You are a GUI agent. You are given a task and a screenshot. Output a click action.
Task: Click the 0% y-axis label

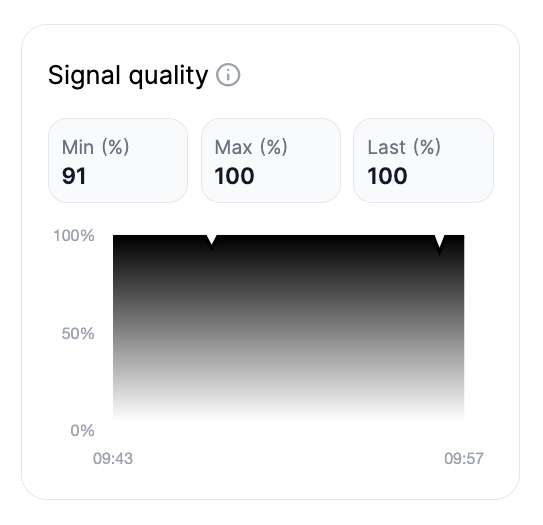click(x=82, y=430)
